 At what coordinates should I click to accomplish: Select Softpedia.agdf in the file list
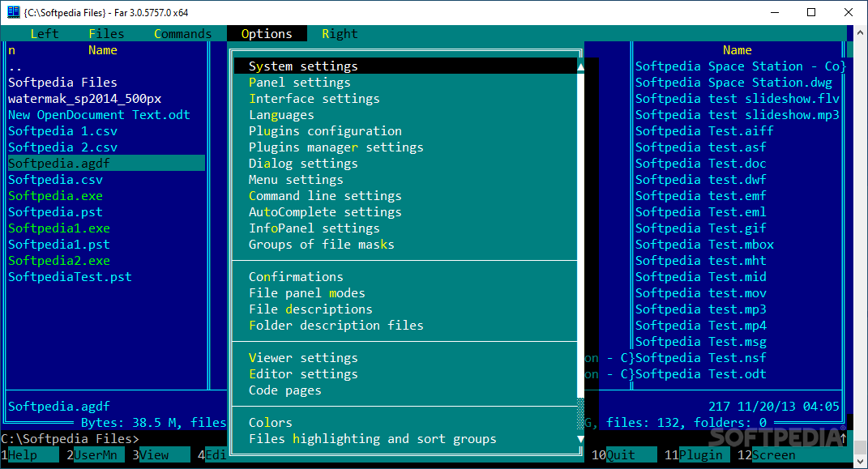(106, 164)
